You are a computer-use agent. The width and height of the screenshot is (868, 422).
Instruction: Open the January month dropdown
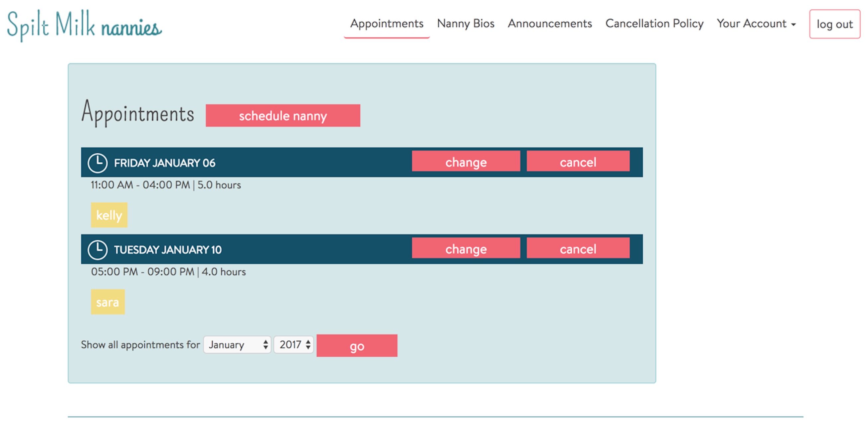(237, 345)
